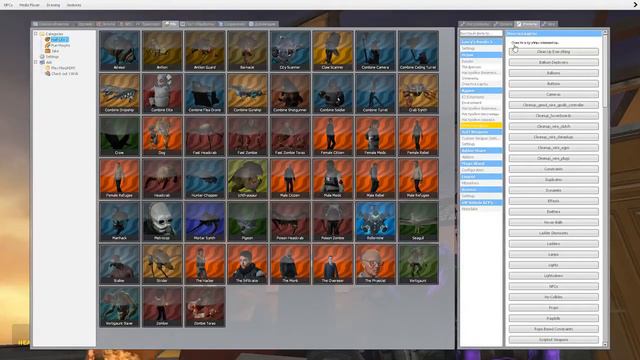Select the Crab Synth tile

[418, 93]
